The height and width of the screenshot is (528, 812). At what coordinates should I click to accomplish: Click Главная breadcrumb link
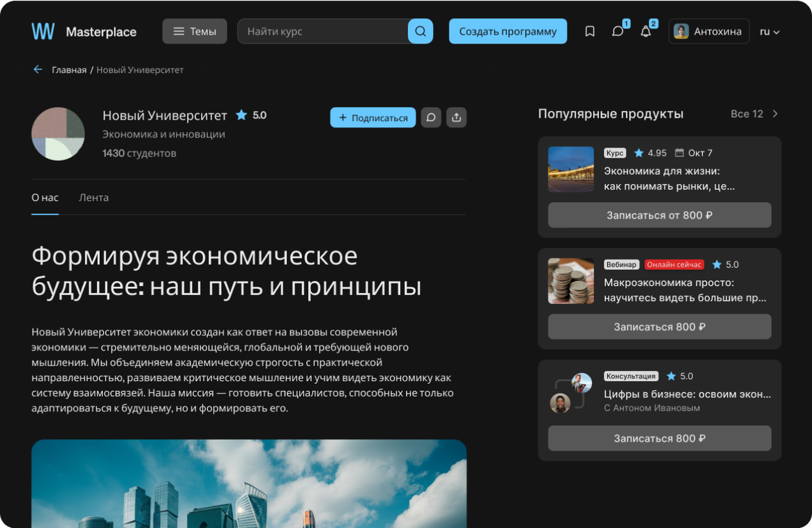(69, 70)
